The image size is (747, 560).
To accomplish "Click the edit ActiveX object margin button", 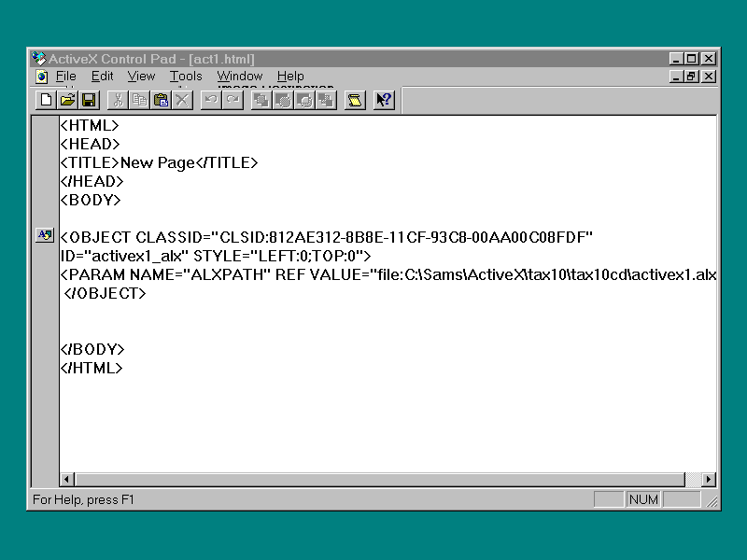I will click(45, 235).
